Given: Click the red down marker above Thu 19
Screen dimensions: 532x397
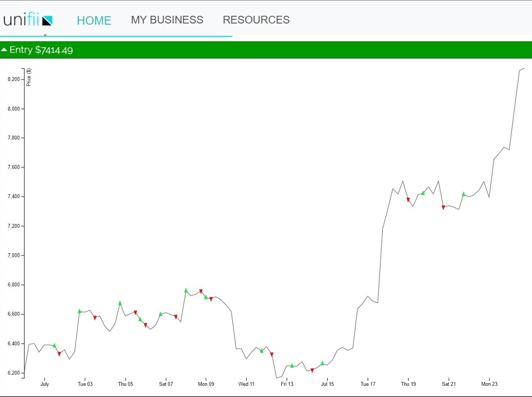Looking at the screenshot, I should [408, 200].
